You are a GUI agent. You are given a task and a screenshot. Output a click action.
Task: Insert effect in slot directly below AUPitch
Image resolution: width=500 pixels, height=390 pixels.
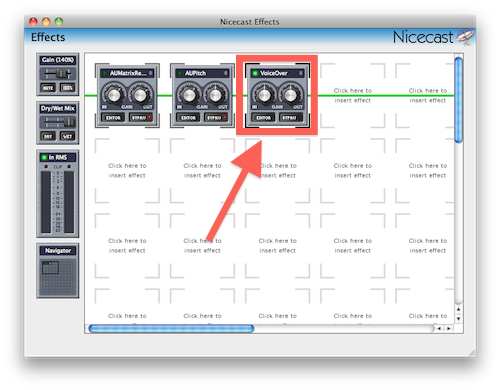(x=202, y=170)
